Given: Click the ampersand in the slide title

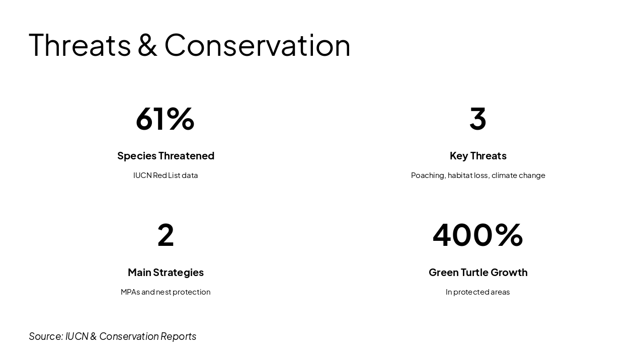Looking at the screenshot, I should (x=147, y=45).
